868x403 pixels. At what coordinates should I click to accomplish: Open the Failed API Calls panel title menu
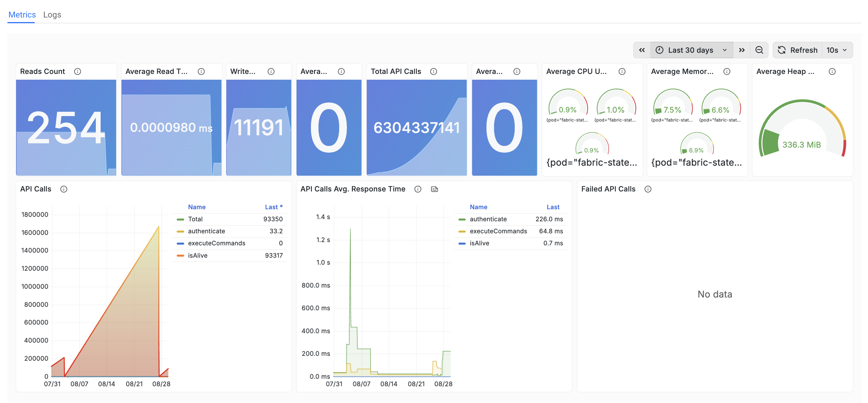[x=608, y=189]
